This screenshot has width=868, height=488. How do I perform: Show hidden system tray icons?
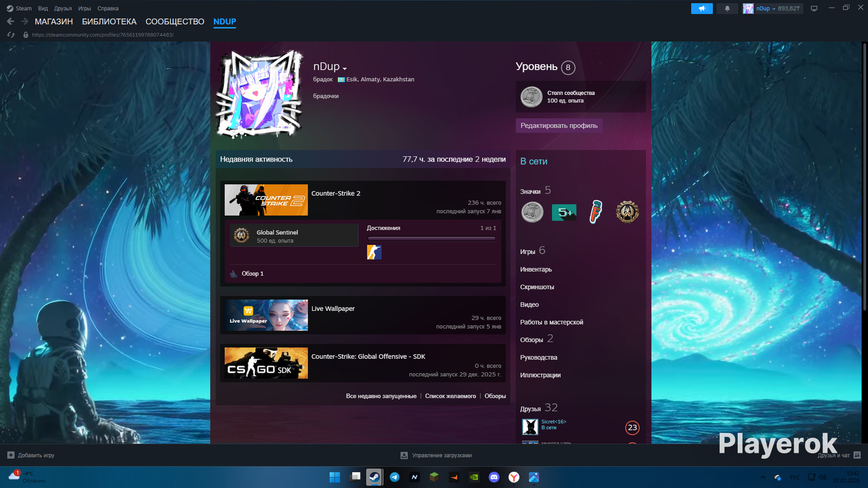point(763,477)
